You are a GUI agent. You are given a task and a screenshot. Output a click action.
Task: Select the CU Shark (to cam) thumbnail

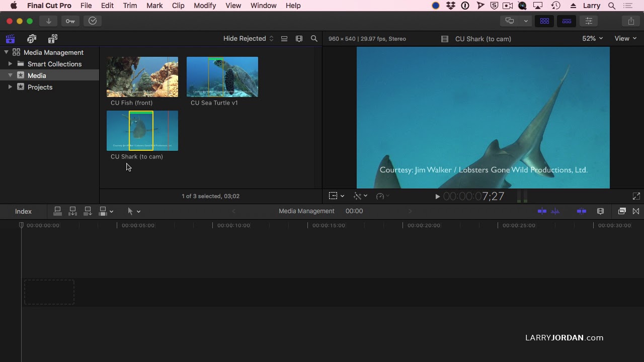(142, 131)
